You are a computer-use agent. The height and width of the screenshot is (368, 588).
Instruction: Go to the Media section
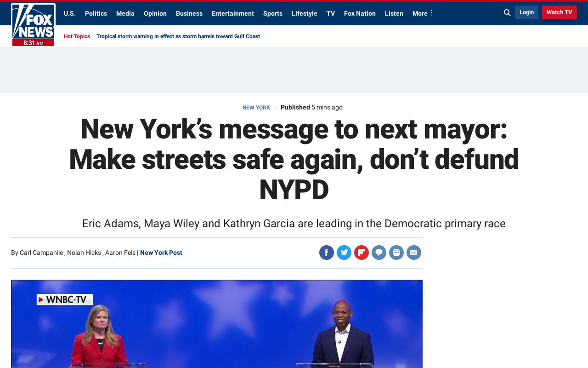[x=125, y=13]
